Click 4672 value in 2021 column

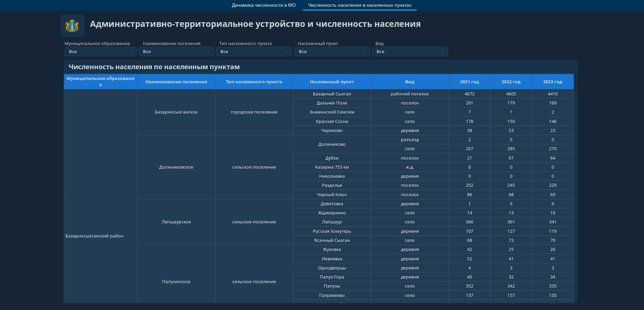469,94
